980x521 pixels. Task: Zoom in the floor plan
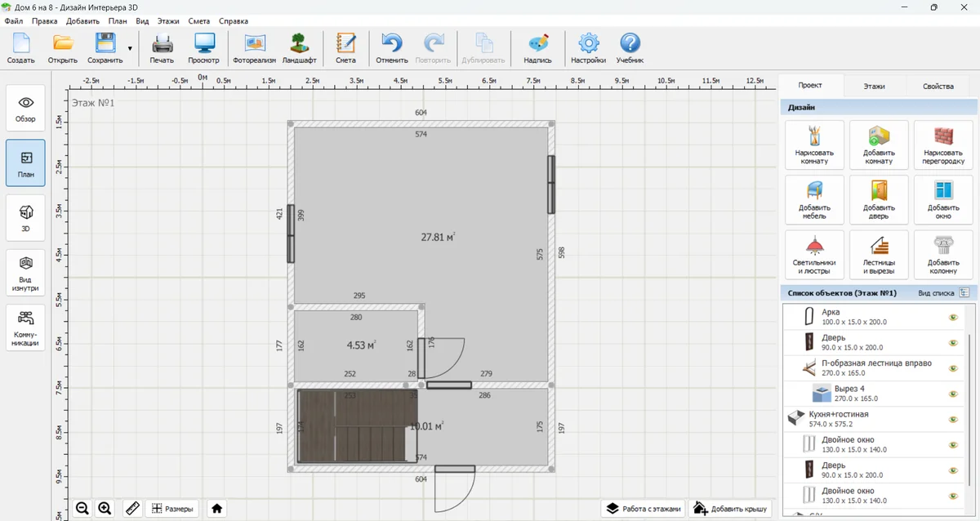105,508
